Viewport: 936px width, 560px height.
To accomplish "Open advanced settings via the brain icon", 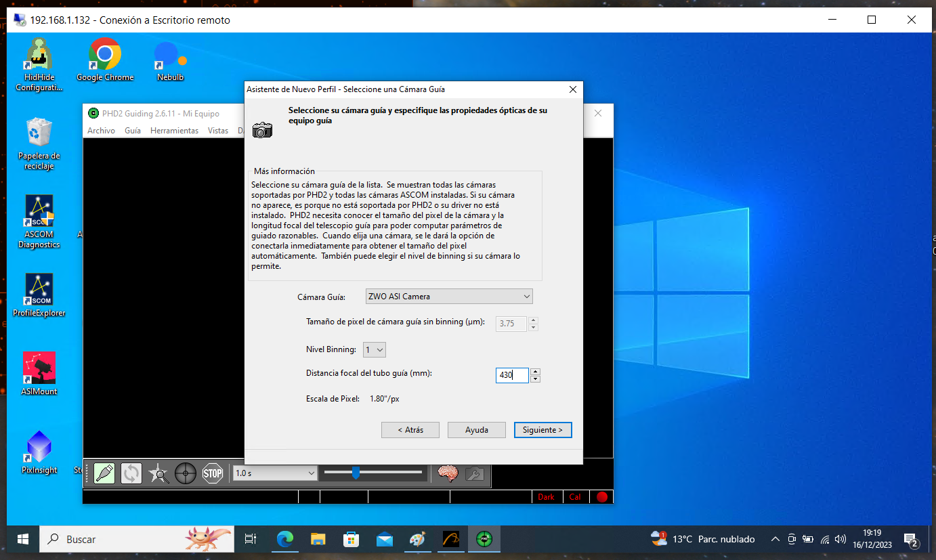I will click(x=448, y=473).
